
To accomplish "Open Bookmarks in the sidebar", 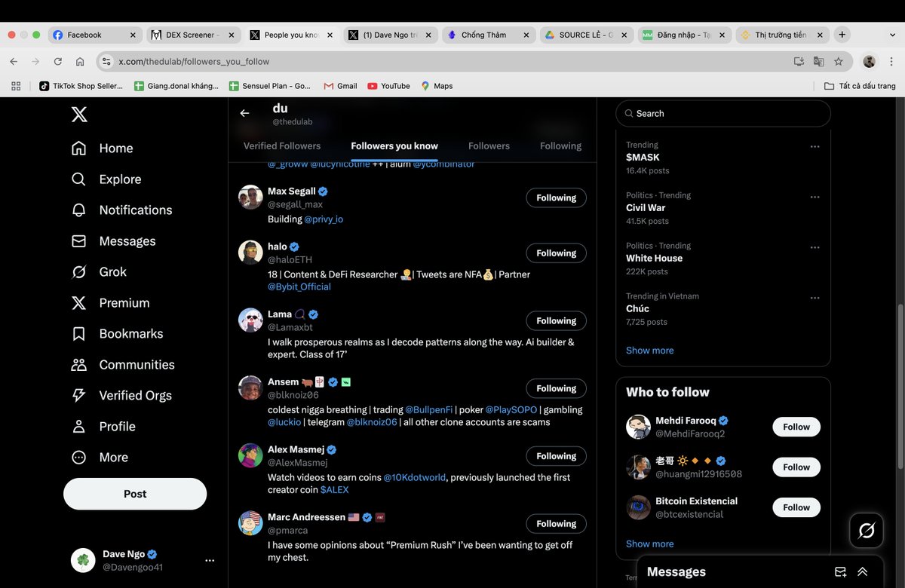I will tap(117, 334).
